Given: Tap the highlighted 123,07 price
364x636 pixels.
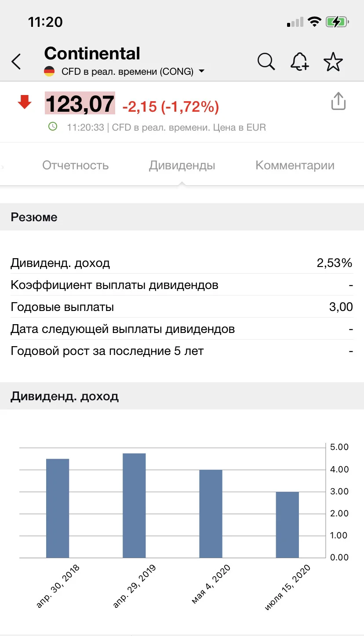Looking at the screenshot, I should click(80, 104).
